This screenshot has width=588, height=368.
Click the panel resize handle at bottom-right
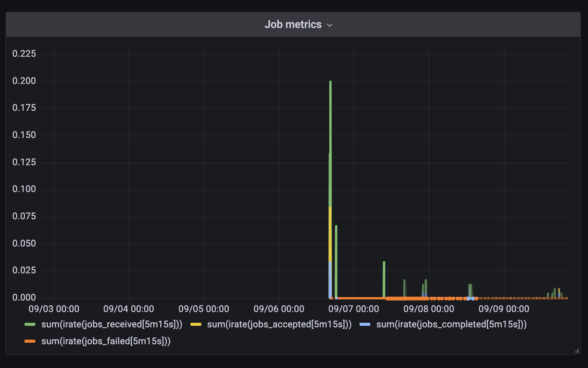point(577,350)
